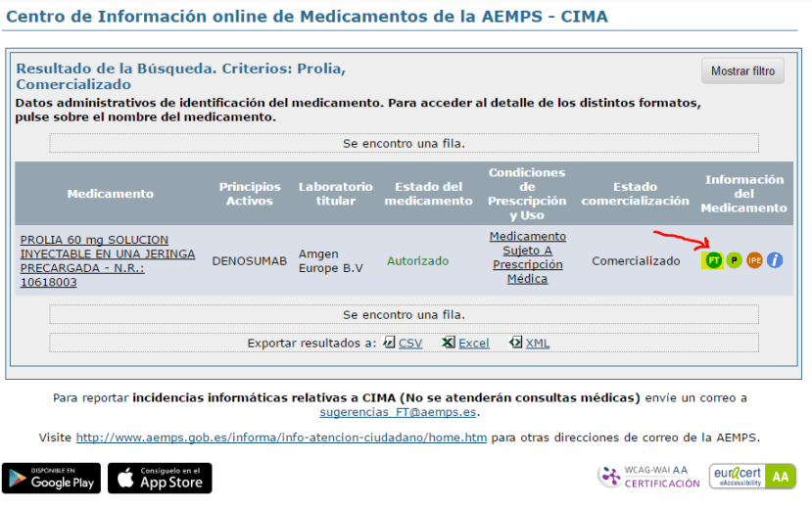Click the WCAG-WAI AA certification logo
Viewport: 812px width, 506px height.
(x=648, y=477)
